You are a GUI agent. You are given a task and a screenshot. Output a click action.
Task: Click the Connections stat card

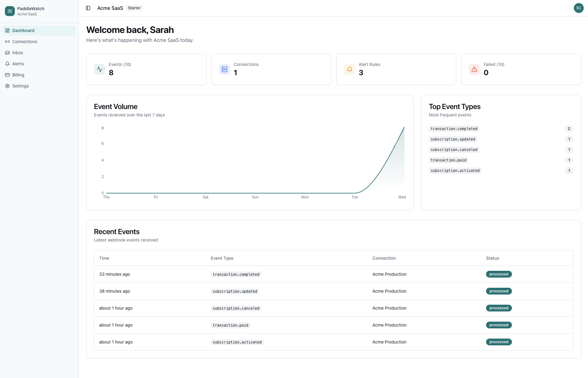coord(271,69)
